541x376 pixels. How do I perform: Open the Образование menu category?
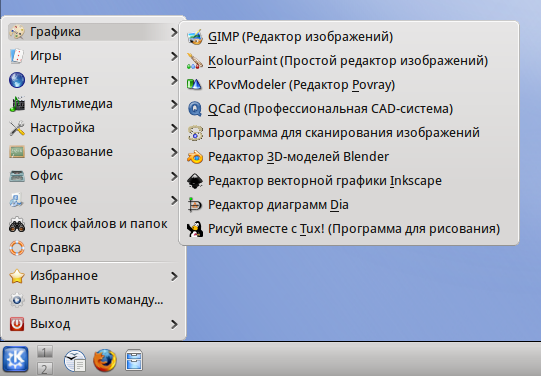click(93, 152)
